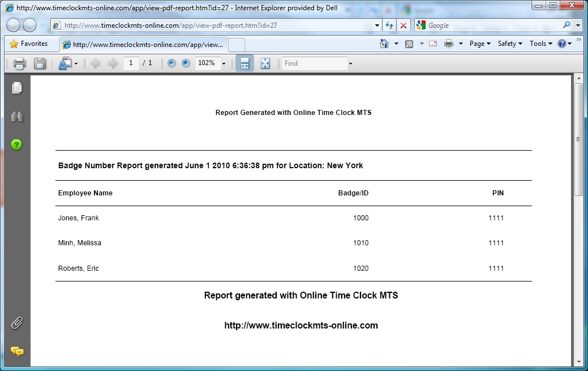
Task: Open the zoom percentage dropdown
Action: click(224, 63)
